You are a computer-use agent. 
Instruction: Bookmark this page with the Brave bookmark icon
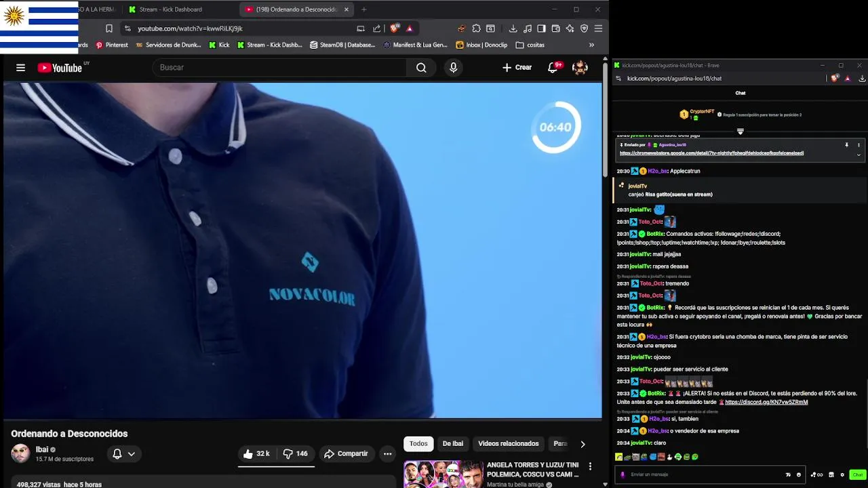109,28
